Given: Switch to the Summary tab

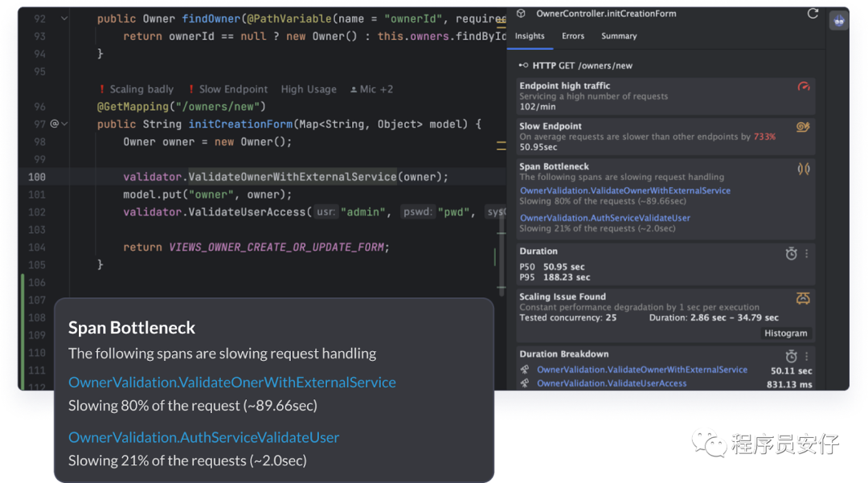Looking at the screenshot, I should [x=619, y=36].
